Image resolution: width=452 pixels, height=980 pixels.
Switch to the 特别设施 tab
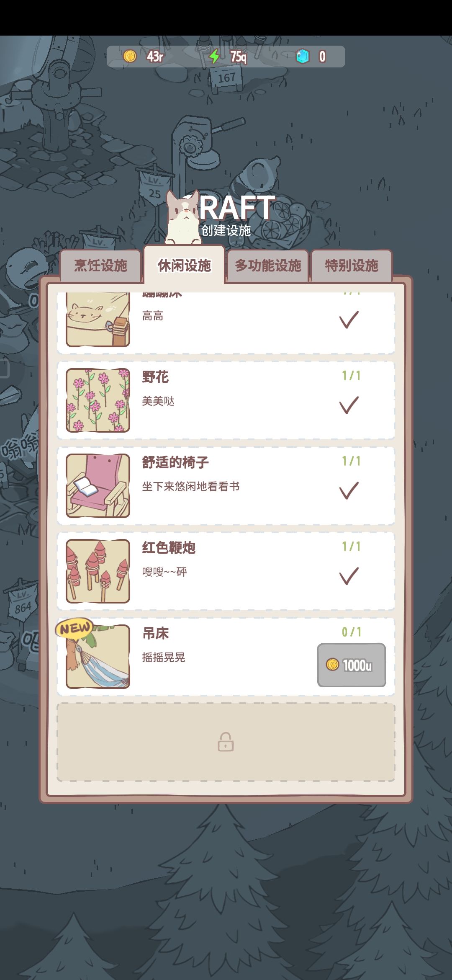(352, 266)
